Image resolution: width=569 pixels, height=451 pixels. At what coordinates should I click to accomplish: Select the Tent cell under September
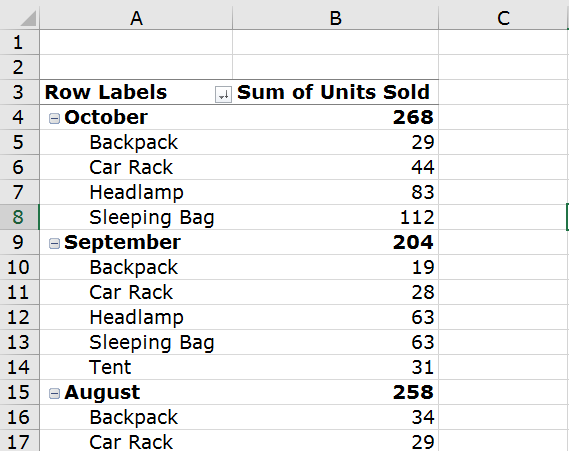point(136,367)
